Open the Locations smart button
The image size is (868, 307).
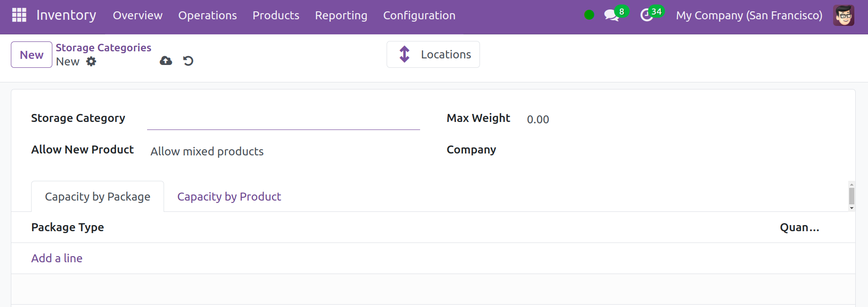[x=433, y=55]
